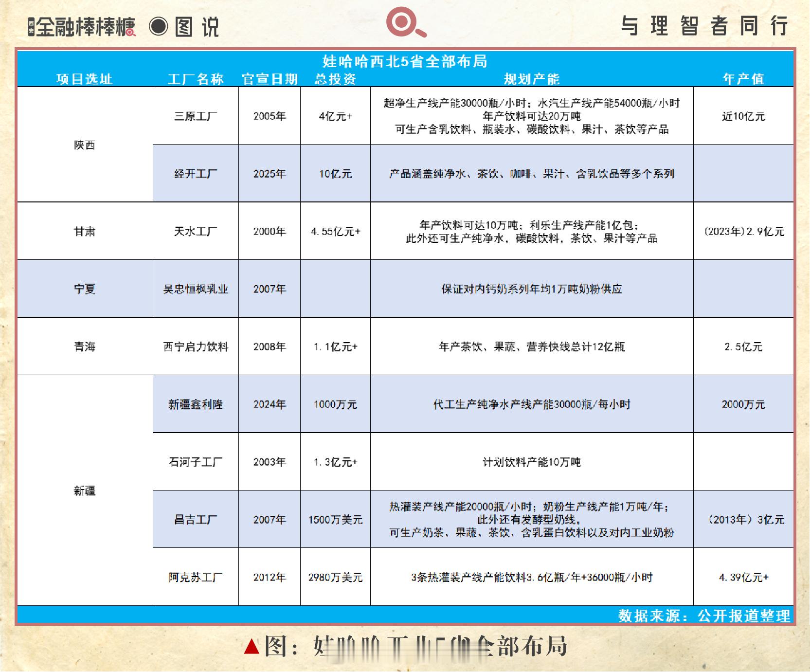This screenshot has height=672, width=810.
Task: Select the 2025年 date cell
Action: [270, 174]
